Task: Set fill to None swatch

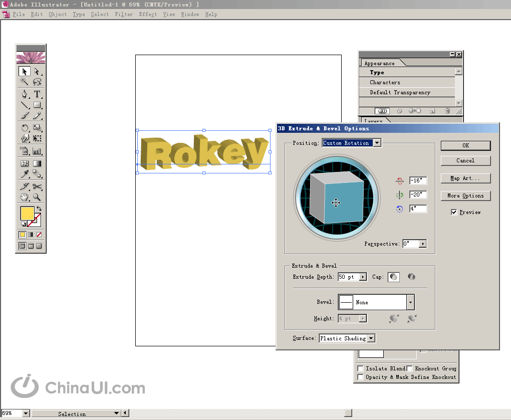Action: (39, 235)
